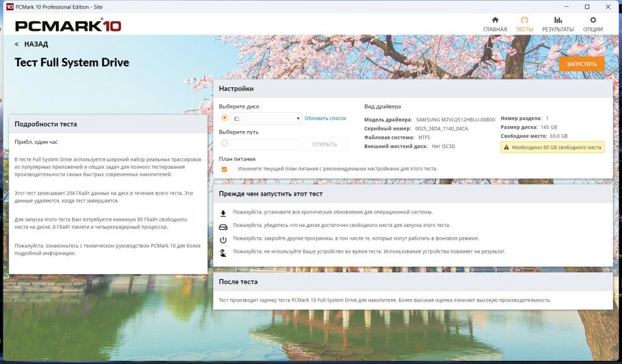This screenshot has width=622, height=364.
Task: Click the ОТКРЫТЬ button
Action: point(324,144)
